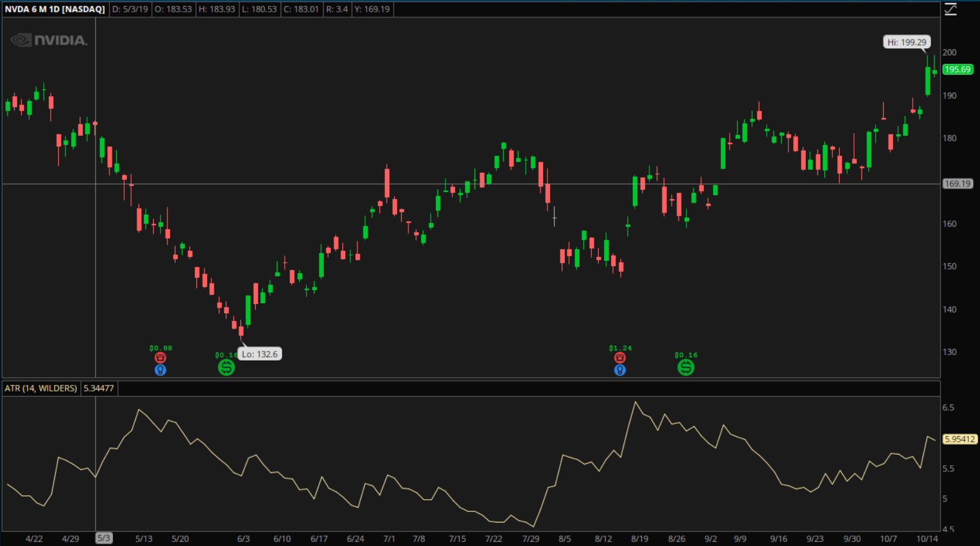980x546 pixels.
Task: Click the C: 183.01 close value
Action: click(301, 9)
